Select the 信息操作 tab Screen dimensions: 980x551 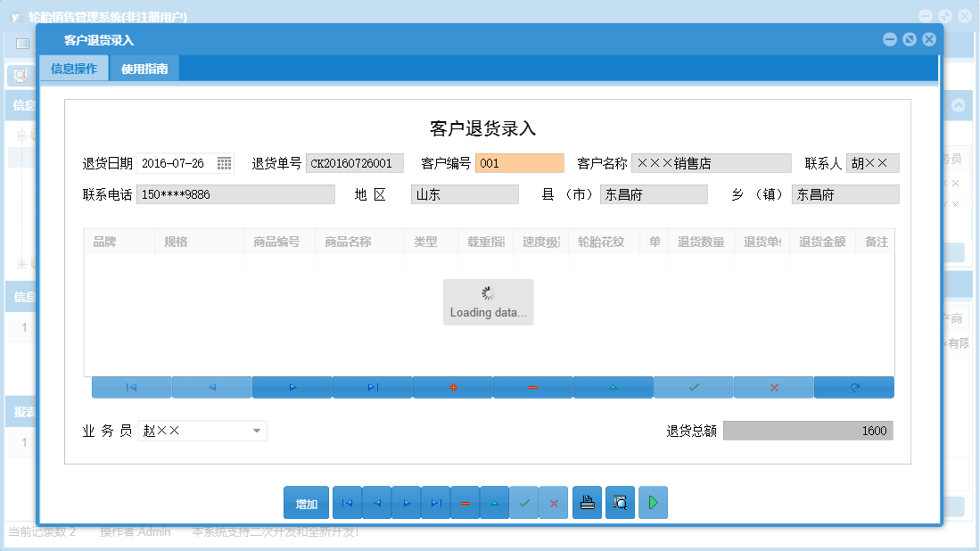click(x=74, y=68)
